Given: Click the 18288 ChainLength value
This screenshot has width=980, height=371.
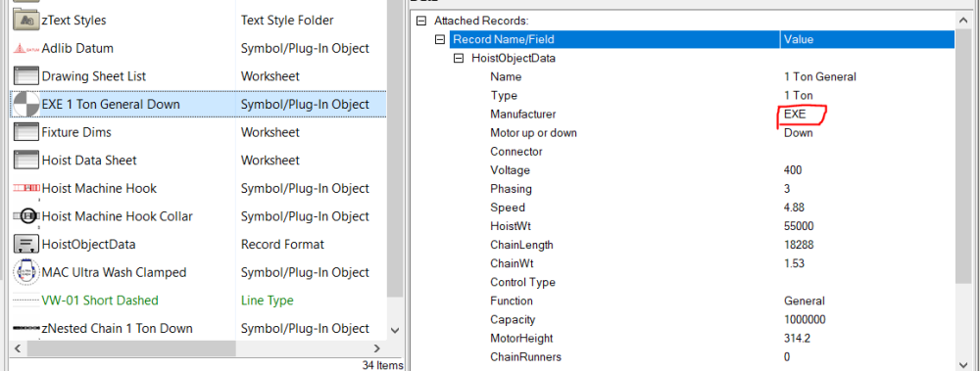Looking at the screenshot, I should pyautogui.click(x=799, y=245).
